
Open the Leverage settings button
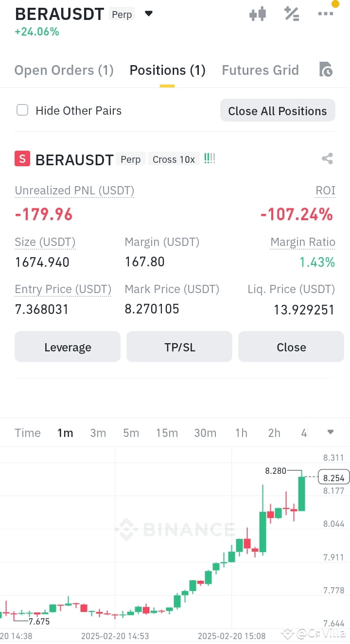(68, 347)
